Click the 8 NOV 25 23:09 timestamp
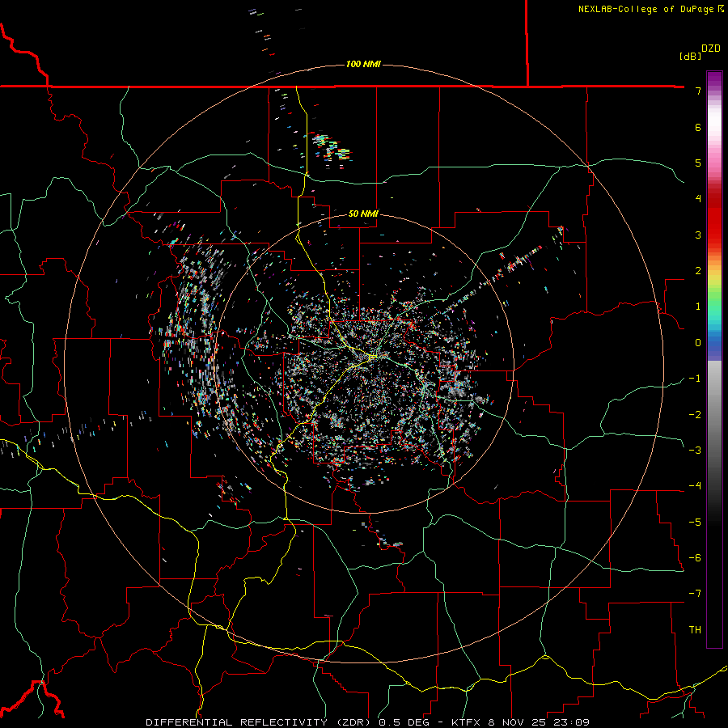Viewport: 728px width, 728px height. 539,722
